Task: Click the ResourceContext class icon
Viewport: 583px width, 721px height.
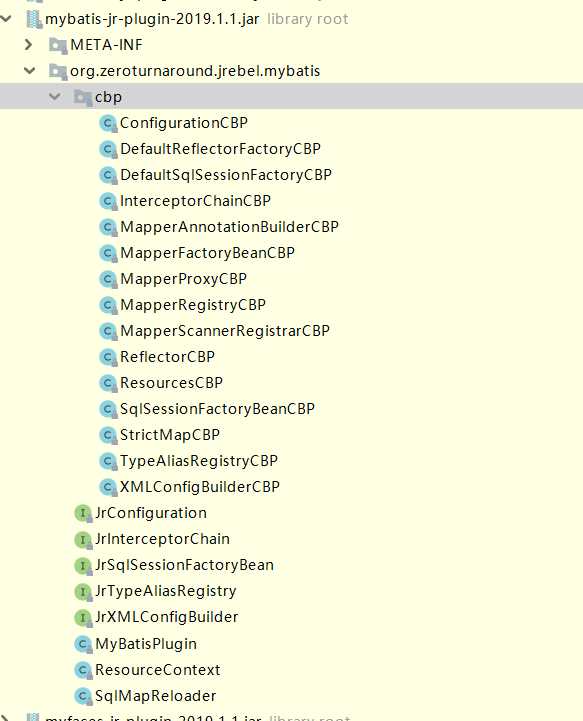Action: (83, 670)
